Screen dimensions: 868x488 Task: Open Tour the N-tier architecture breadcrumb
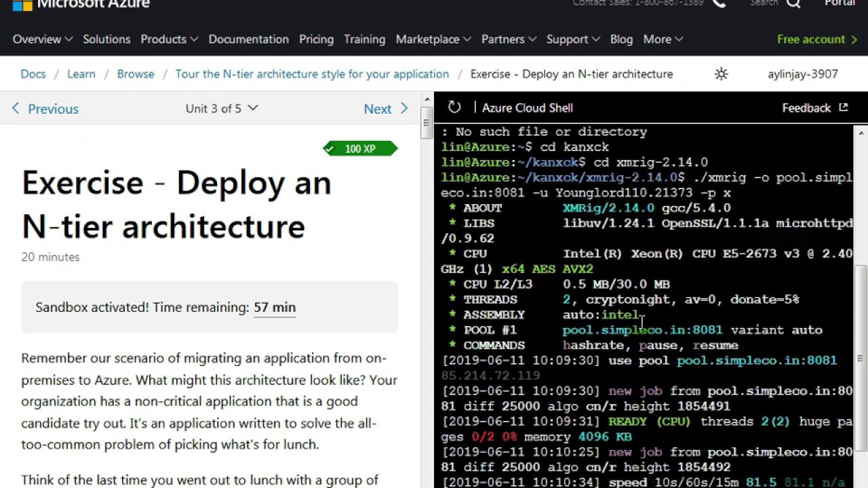(x=312, y=74)
